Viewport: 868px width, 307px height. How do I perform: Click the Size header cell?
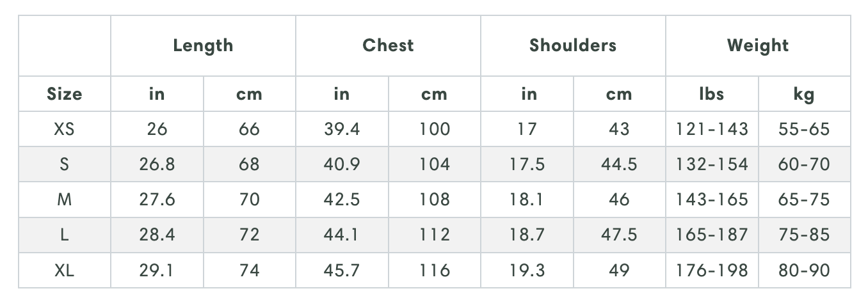(x=65, y=94)
